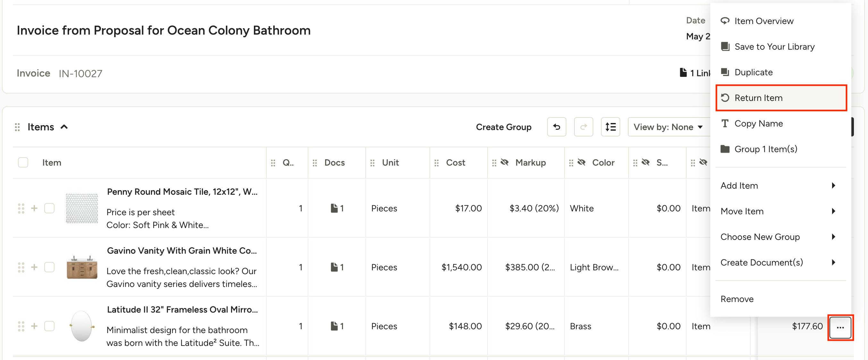This screenshot has height=360, width=868.
Task: Click Gavino Vanity item name
Action: 182,250
